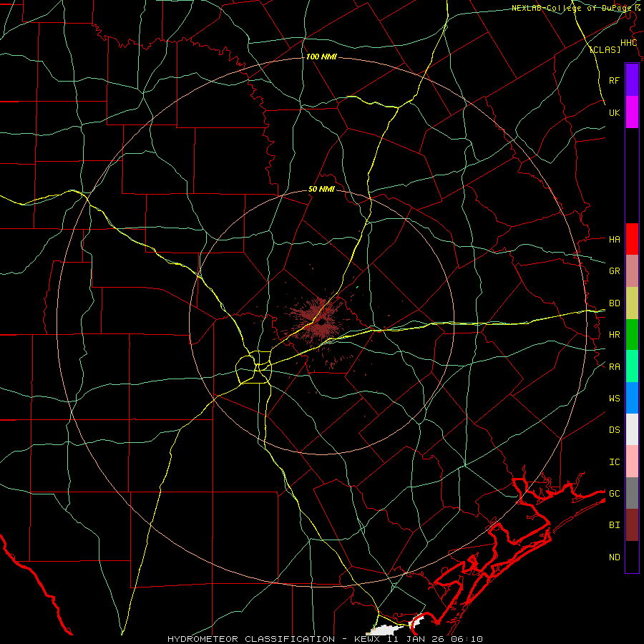Click the RA light green legend swatch
This screenshot has width=644, height=644.
(632, 366)
